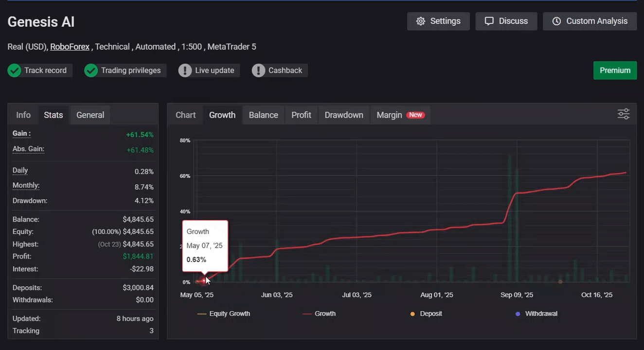Follow the RoboForex broker link
644x350 pixels.
70,47
